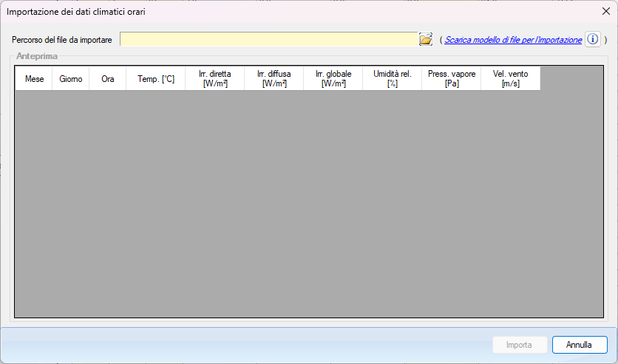Click the info icon beside download link
This screenshot has width=618, height=364.
click(x=593, y=39)
